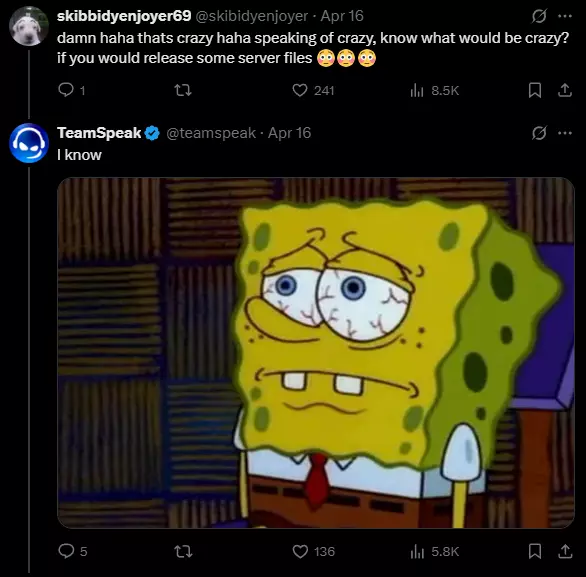Bookmark TeamSpeak's reply
Screen dimensions: 586x577
(x=535, y=551)
